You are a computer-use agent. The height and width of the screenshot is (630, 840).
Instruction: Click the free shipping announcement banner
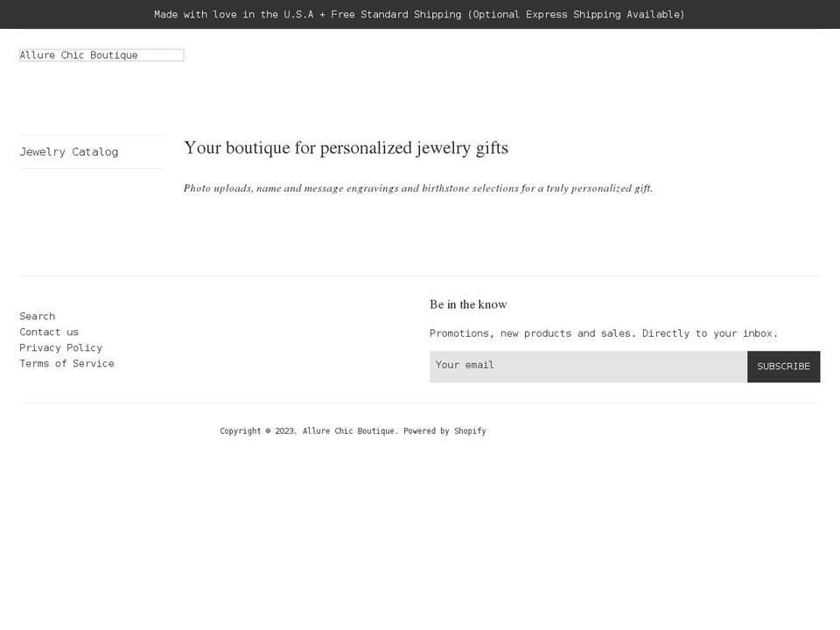420,14
